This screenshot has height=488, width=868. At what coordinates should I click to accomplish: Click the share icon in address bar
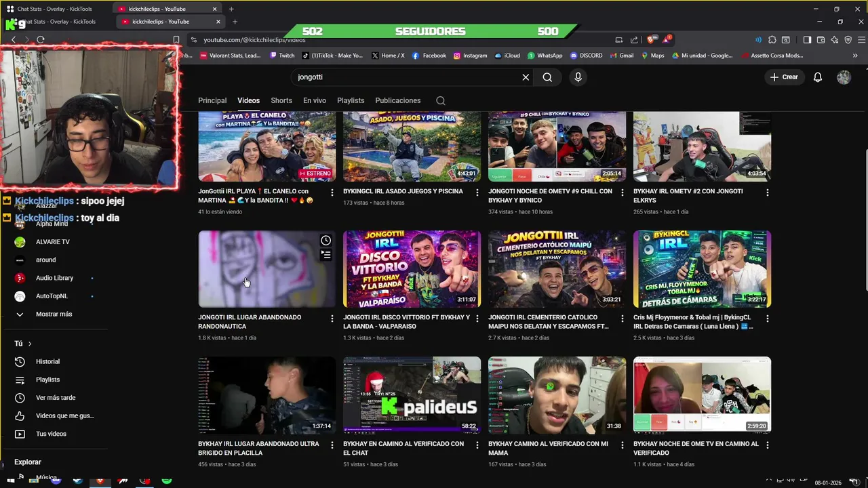634,40
